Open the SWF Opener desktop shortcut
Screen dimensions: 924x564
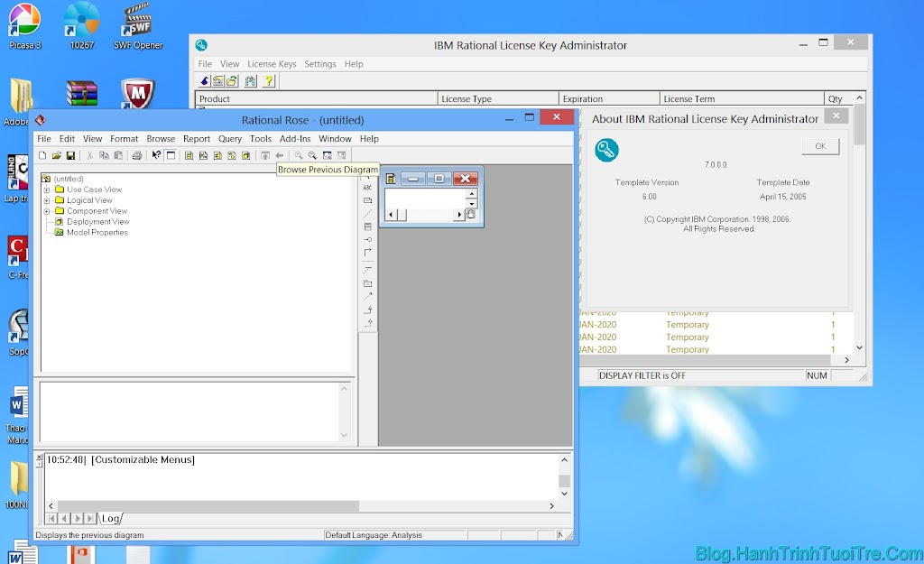(x=138, y=26)
